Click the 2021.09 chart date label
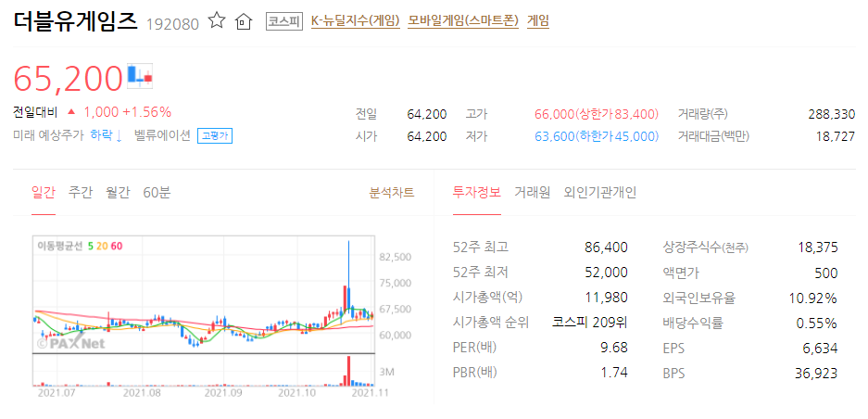 [223, 393]
